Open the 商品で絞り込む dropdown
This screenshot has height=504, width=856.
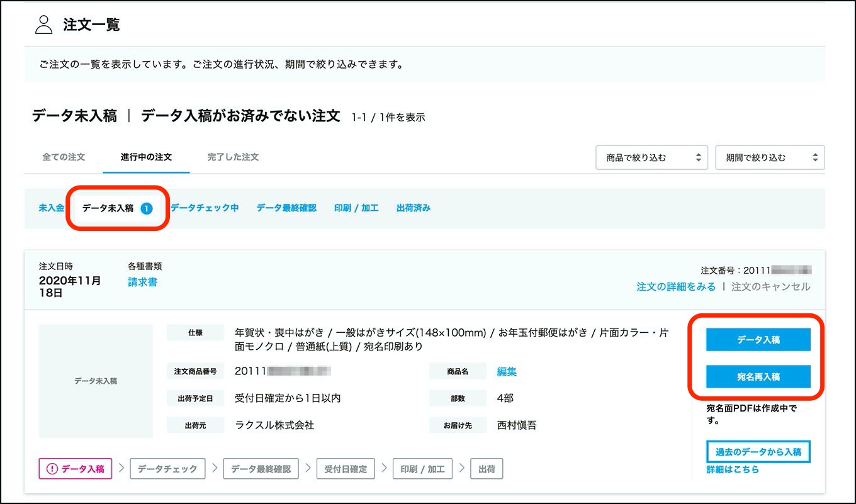tap(651, 158)
